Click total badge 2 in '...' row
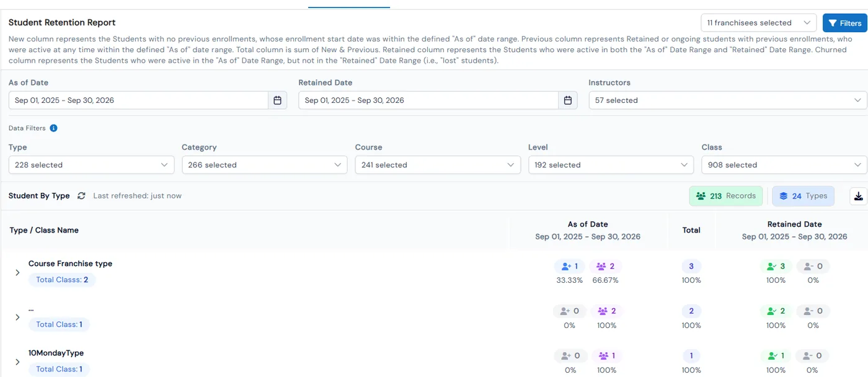The image size is (868, 377). (691, 311)
